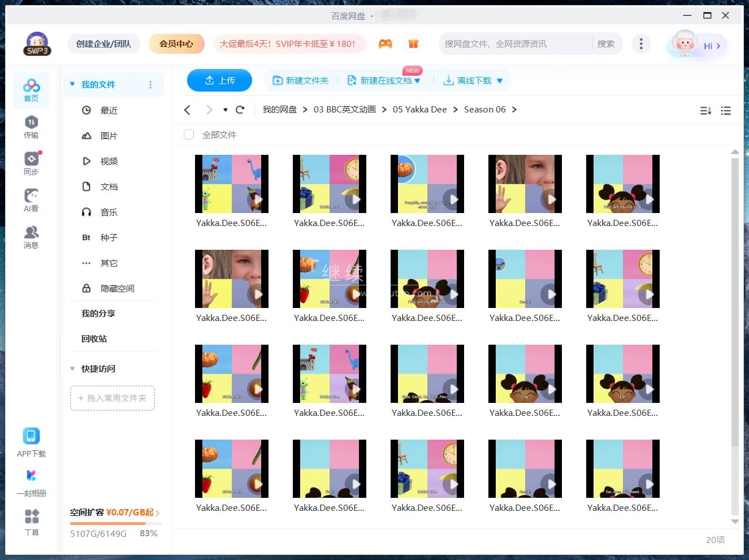Screen dimensions: 749x560
Task: Check the 全部文件 select-all checkbox
Action: (188, 134)
